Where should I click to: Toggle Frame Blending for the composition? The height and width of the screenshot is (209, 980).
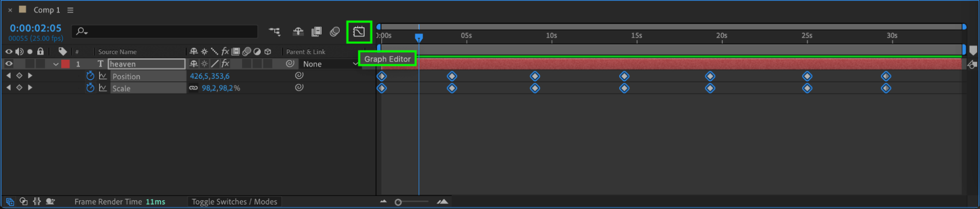317,32
